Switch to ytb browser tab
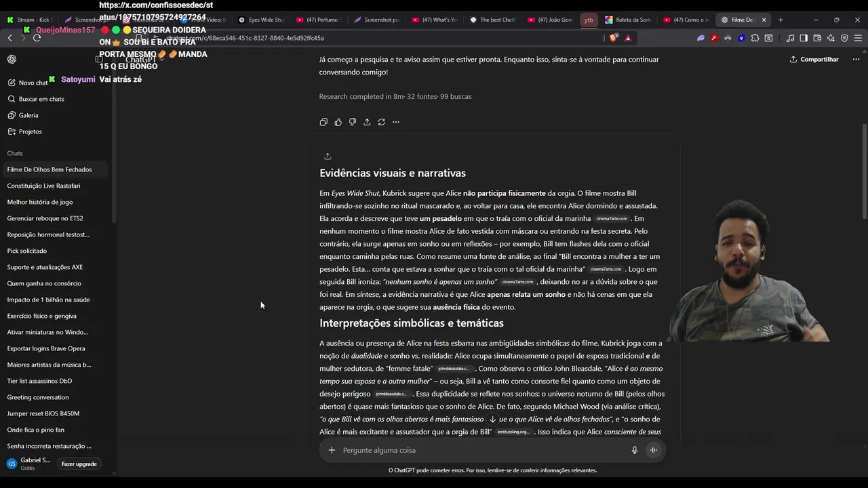The height and width of the screenshot is (488, 868). coord(589,20)
